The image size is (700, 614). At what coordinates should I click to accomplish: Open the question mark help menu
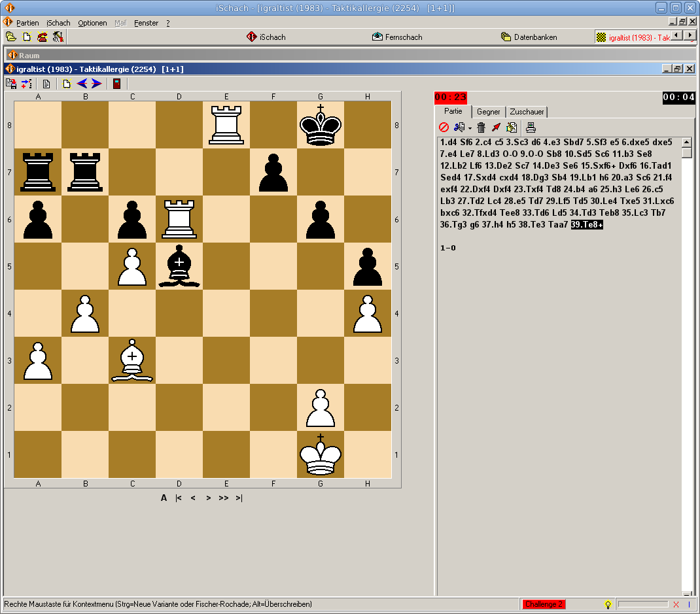[x=168, y=23]
